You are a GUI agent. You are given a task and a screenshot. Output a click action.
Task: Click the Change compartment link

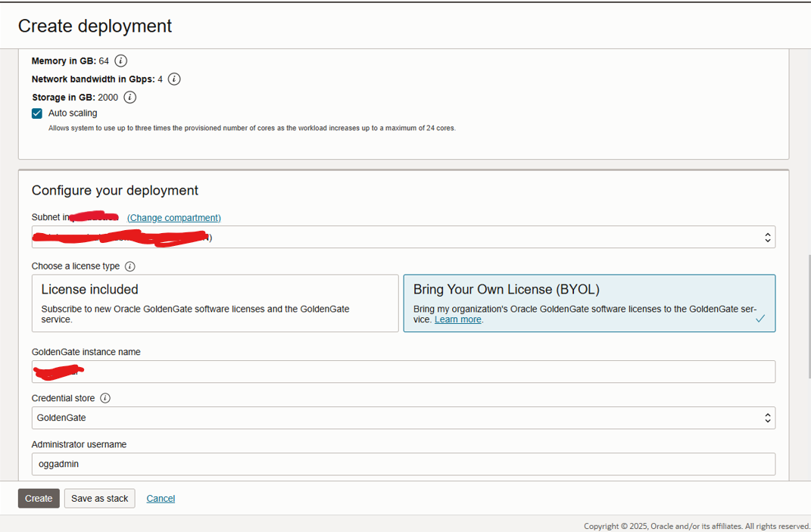[174, 218]
